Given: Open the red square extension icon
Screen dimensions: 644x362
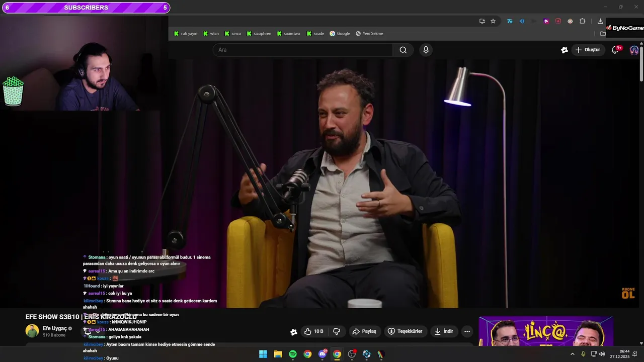Looking at the screenshot, I should click(x=558, y=21).
